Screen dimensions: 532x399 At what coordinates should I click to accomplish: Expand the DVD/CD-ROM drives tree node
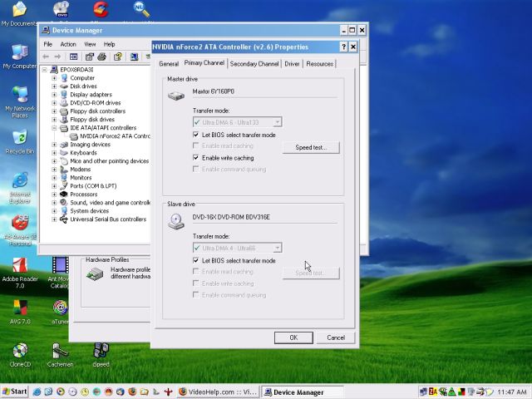pos(54,103)
